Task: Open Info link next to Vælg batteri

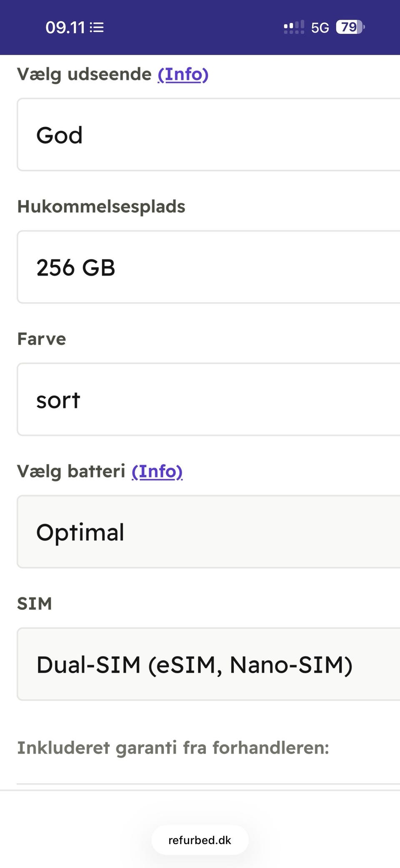Action: coord(157,471)
